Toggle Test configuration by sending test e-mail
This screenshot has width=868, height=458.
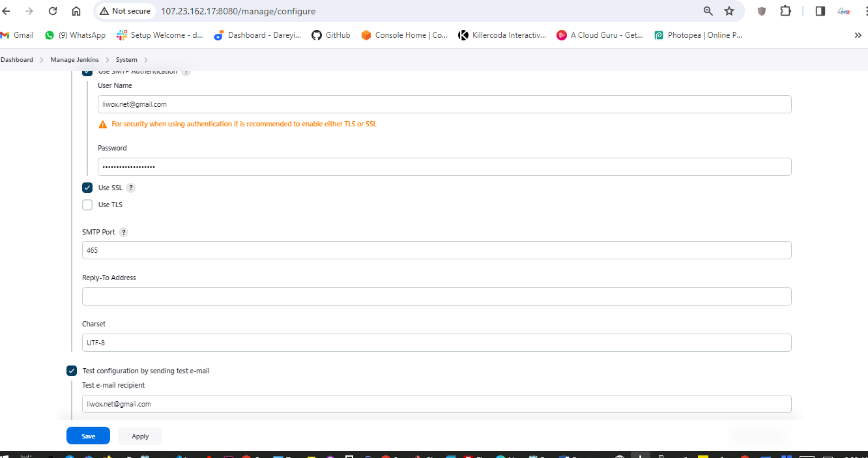pyautogui.click(x=72, y=371)
